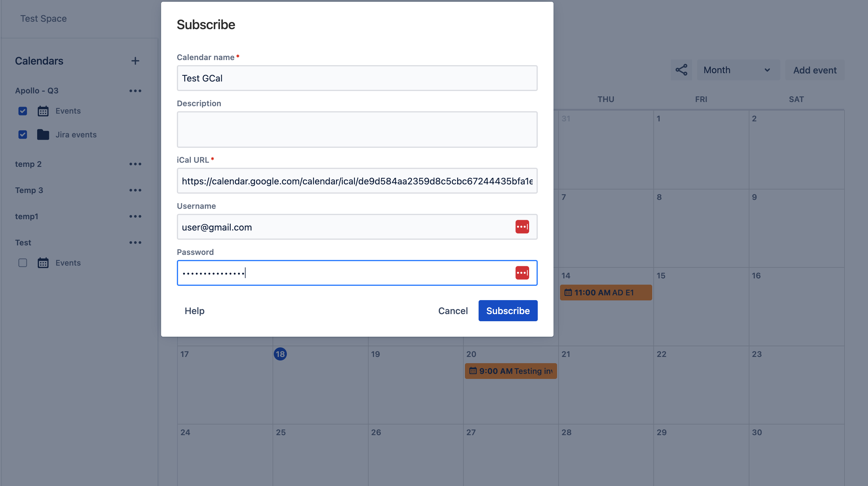Click the Events calendar icon under Test
The height and width of the screenshot is (486, 868).
click(42, 262)
